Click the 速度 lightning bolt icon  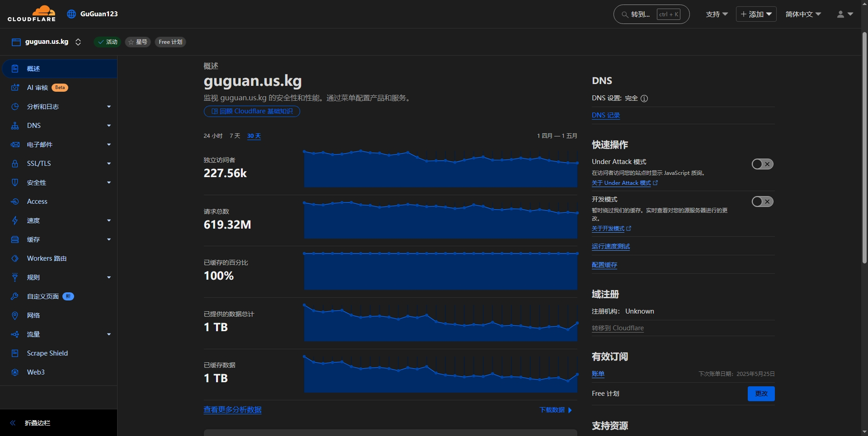pos(15,220)
